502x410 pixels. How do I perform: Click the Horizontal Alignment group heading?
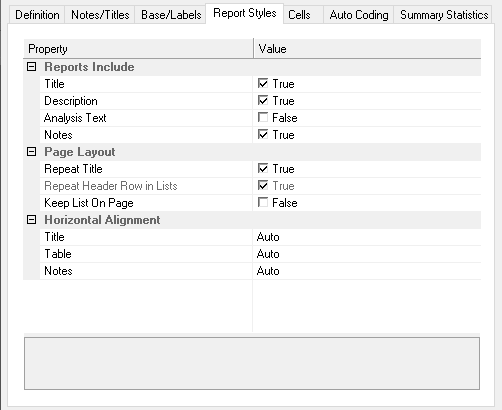[x=102, y=220]
